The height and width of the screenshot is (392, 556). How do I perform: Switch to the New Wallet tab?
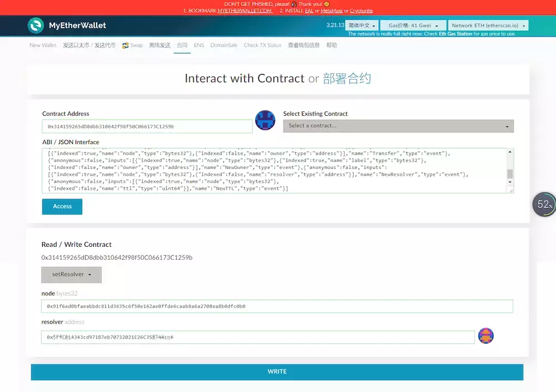coord(43,46)
